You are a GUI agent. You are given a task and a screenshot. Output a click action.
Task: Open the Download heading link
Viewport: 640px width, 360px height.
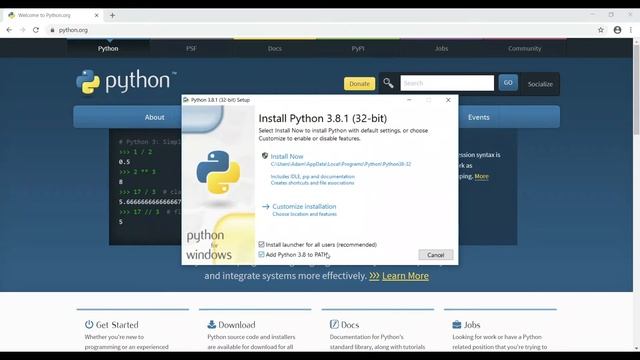coord(237,325)
